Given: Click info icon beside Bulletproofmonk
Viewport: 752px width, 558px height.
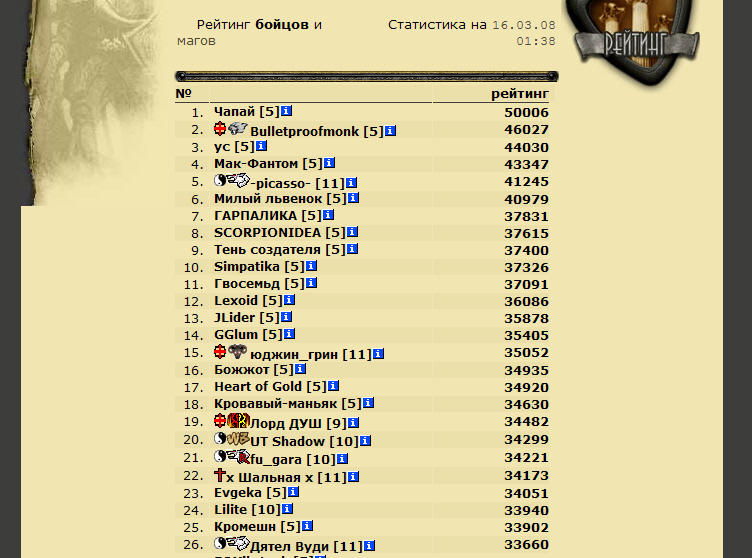Looking at the screenshot, I should click(390, 131).
